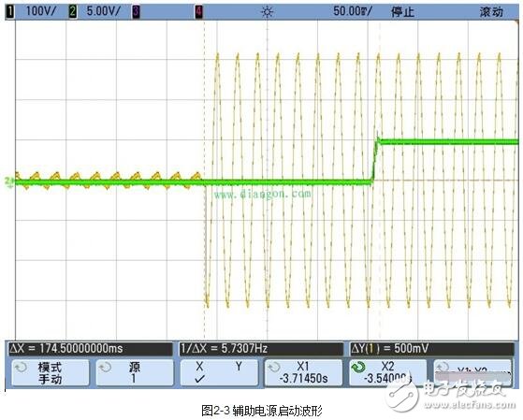The image size is (523, 420).
Task: Select the X2 cursor softkey
Action: pyautogui.click(x=387, y=373)
